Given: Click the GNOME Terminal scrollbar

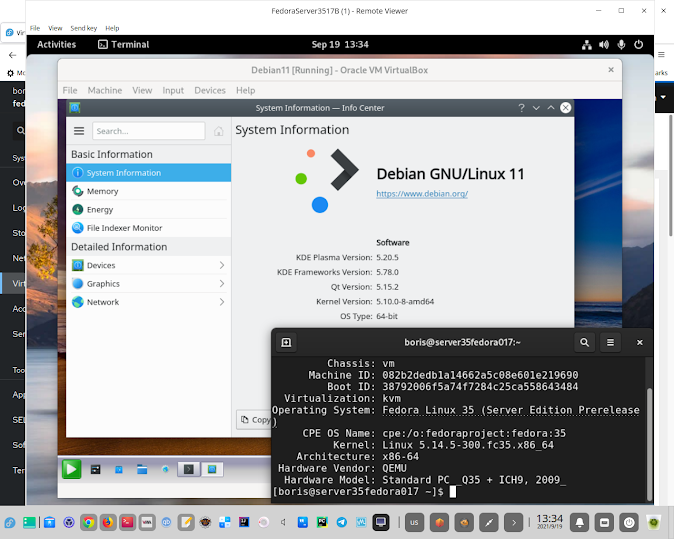Looking at the screenshot, I should coord(649,444).
